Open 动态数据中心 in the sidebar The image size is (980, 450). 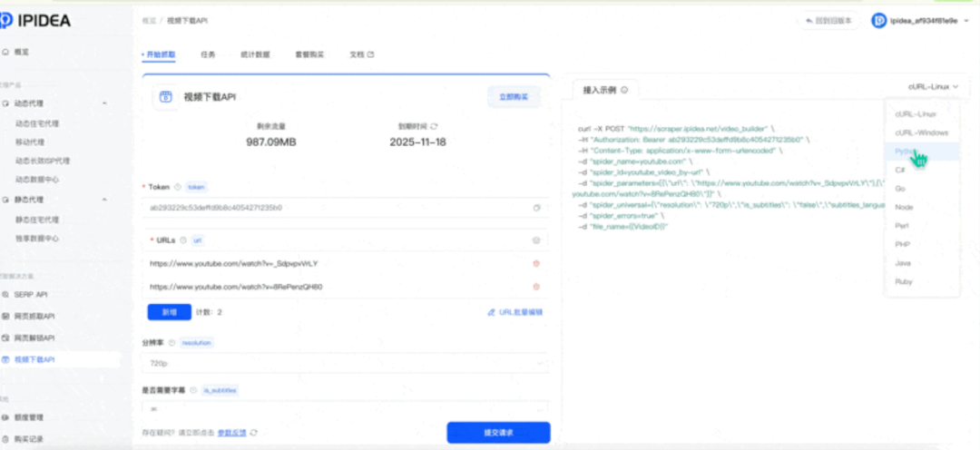coord(37,180)
